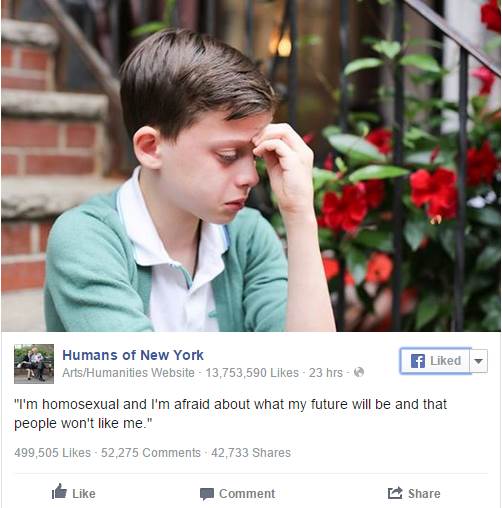Click the public globe privacy icon
Viewport: 502px width, 508px height.
click(359, 372)
